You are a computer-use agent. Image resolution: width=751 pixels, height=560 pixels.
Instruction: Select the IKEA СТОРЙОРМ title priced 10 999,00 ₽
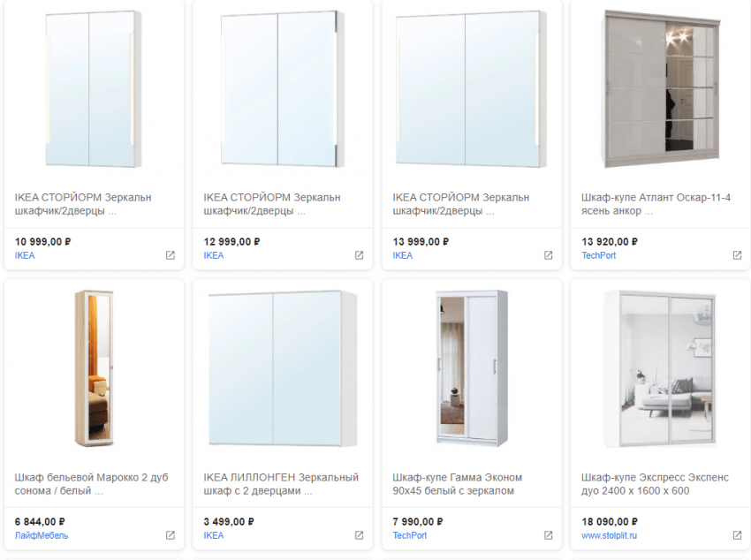coord(83,204)
